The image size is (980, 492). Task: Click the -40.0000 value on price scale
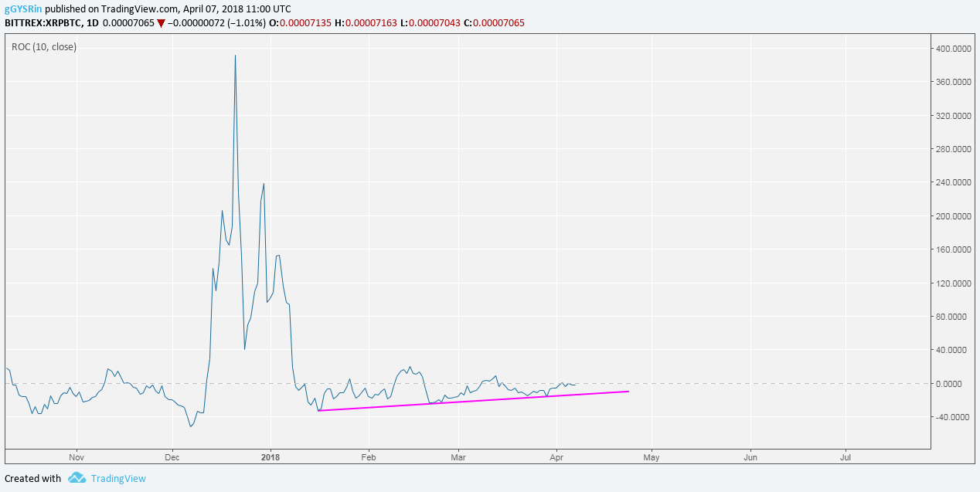coord(951,417)
